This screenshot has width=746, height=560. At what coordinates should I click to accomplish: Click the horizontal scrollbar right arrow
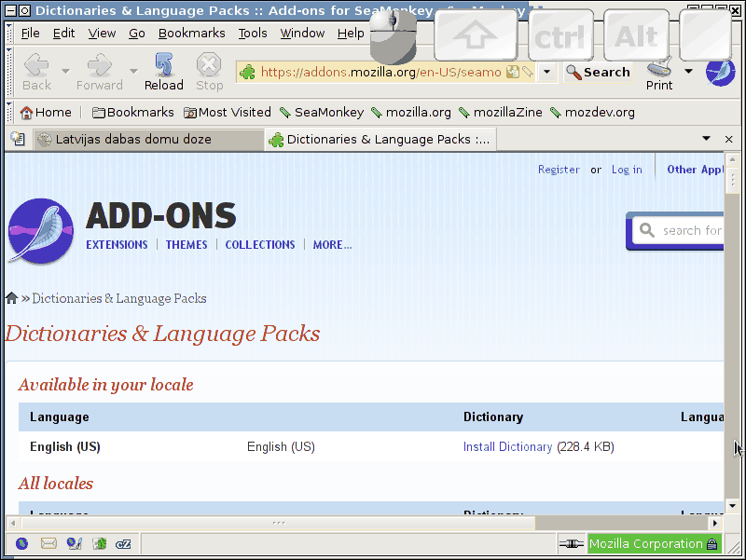point(714,523)
